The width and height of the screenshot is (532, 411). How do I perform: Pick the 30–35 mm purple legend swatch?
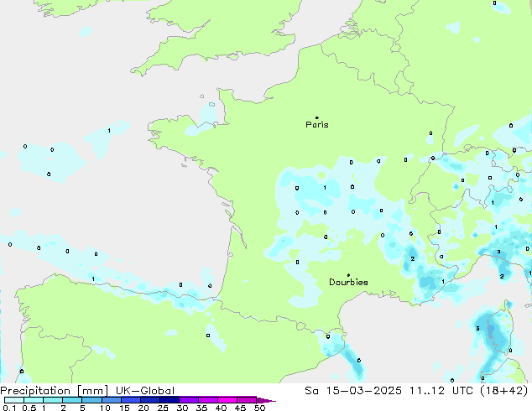click(x=188, y=400)
